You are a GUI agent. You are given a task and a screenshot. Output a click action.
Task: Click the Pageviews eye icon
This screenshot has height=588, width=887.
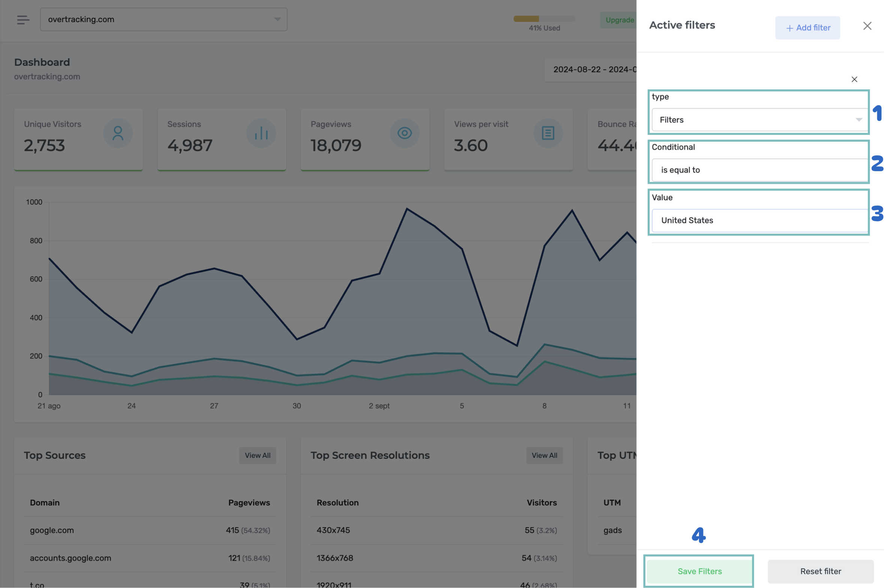coord(404,133)
